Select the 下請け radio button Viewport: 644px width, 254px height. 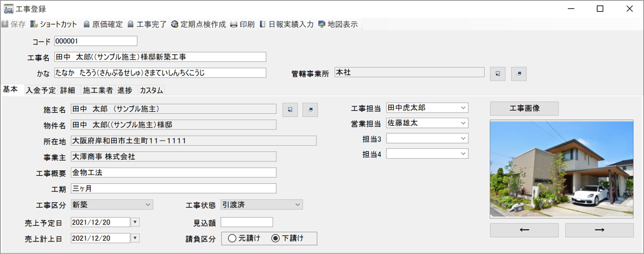[x=276, y=238]
